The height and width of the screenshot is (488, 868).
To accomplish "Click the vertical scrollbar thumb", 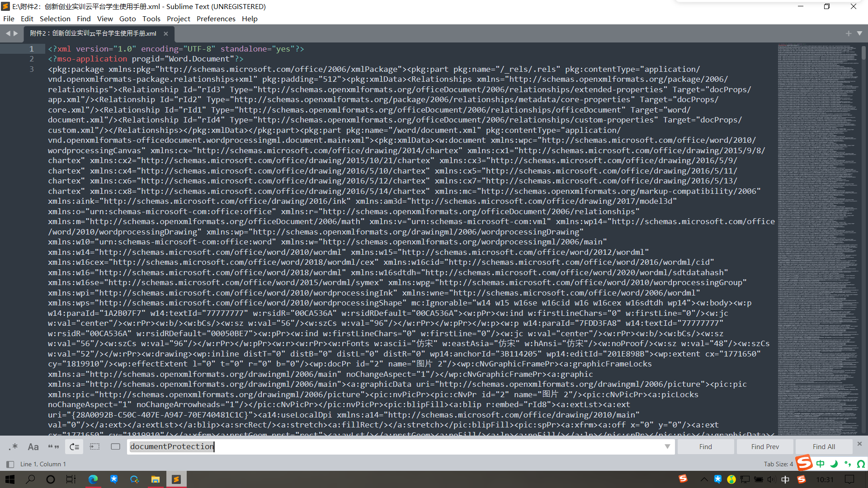I will [863, 53].
